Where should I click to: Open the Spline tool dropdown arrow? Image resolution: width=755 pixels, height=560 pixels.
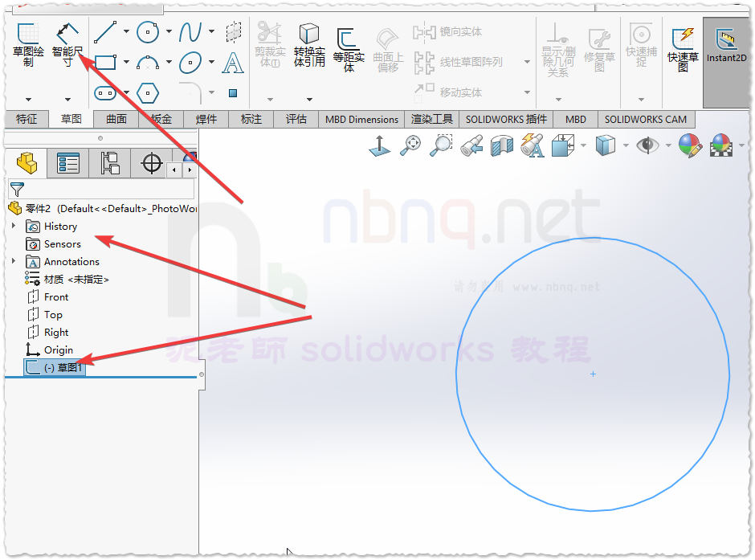click(x=211, y=32)
